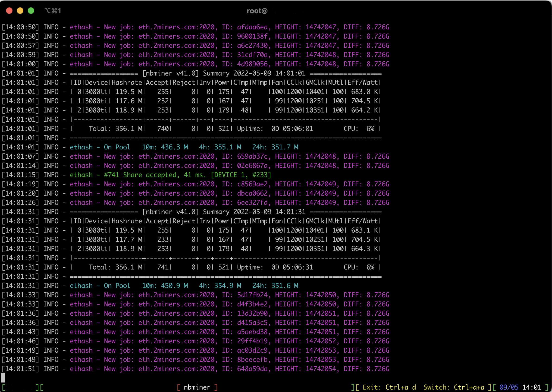Click the yellow minimize traffic light button
This screenshot has width=552, height=392.
[x=20, y=11]
